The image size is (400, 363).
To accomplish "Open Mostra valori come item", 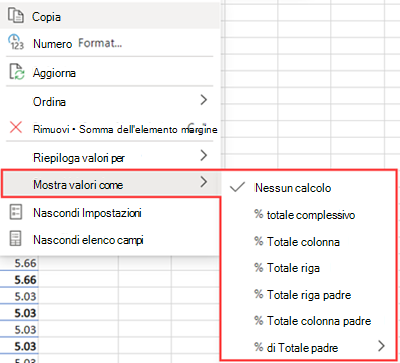I will [110, 184].
